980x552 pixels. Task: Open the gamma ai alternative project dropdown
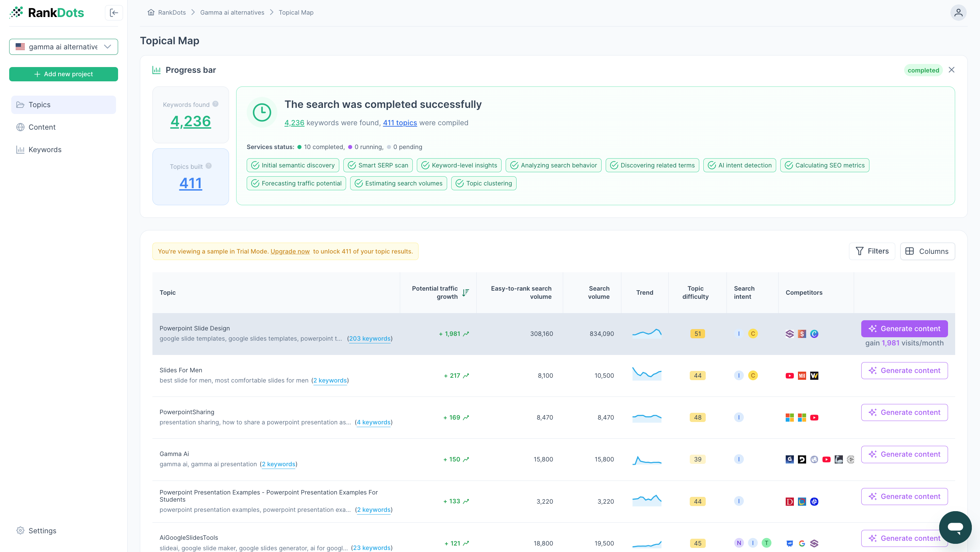[x=64, y=46]
